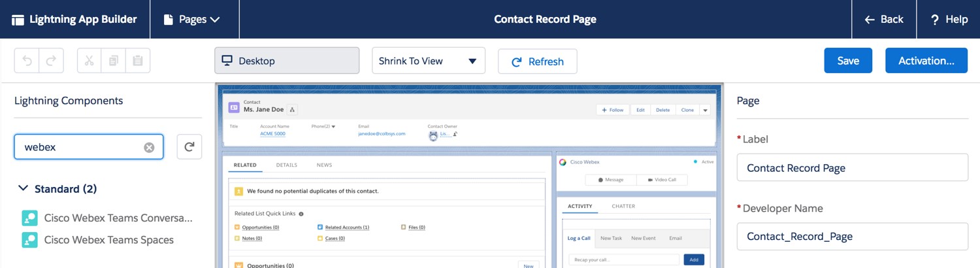Switch to the Details tab
Viewport: 980px width, 268px height.
tap(286, 165)
